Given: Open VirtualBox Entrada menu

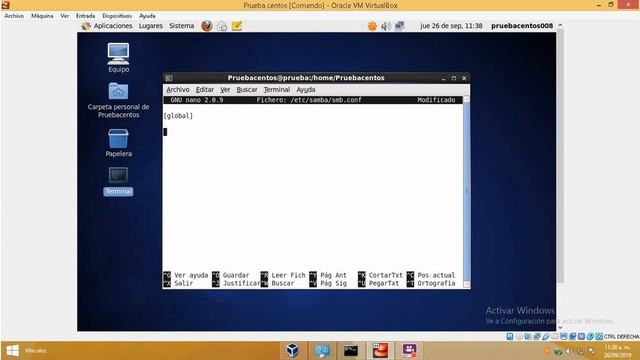Looking at the screenshot, I should coord(85,16).
